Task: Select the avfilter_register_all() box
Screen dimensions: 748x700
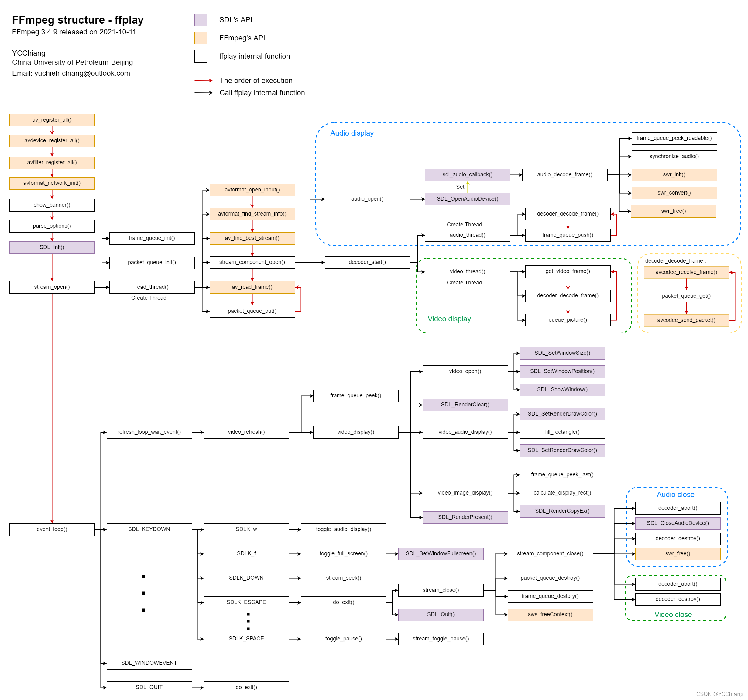Action: 52,163
